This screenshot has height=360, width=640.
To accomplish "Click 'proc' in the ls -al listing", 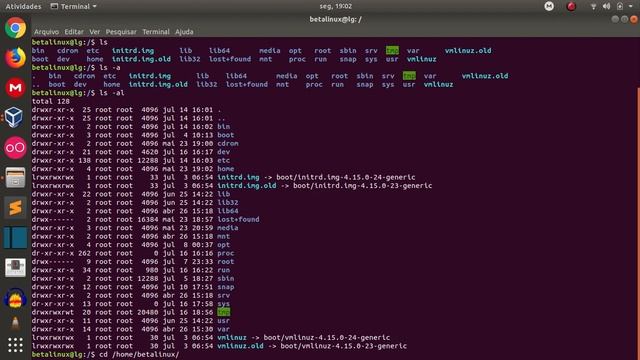I will point(226,253).
